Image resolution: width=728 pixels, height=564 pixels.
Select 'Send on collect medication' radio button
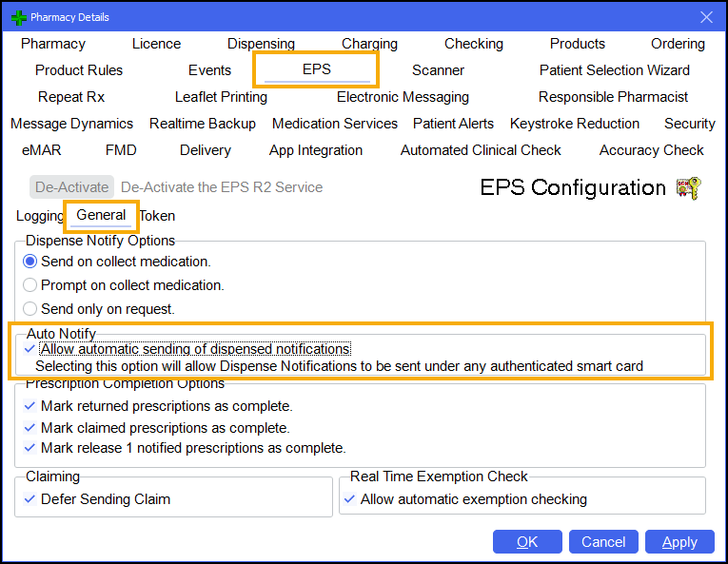[x=31, y=262]
